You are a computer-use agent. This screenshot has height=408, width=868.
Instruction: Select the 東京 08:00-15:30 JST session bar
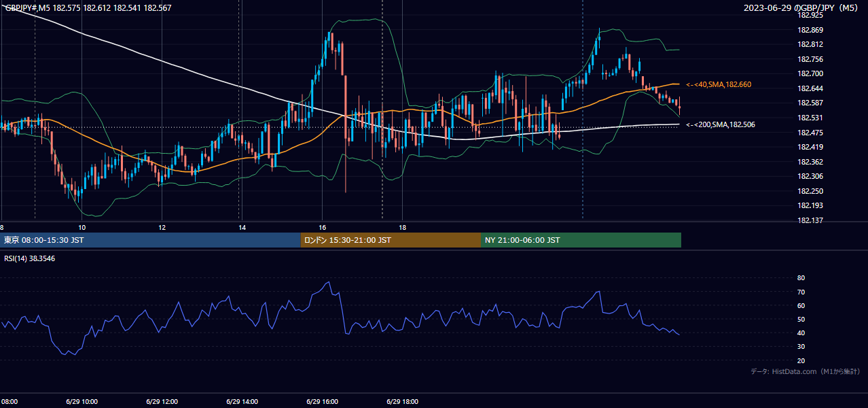coord(150,240)
